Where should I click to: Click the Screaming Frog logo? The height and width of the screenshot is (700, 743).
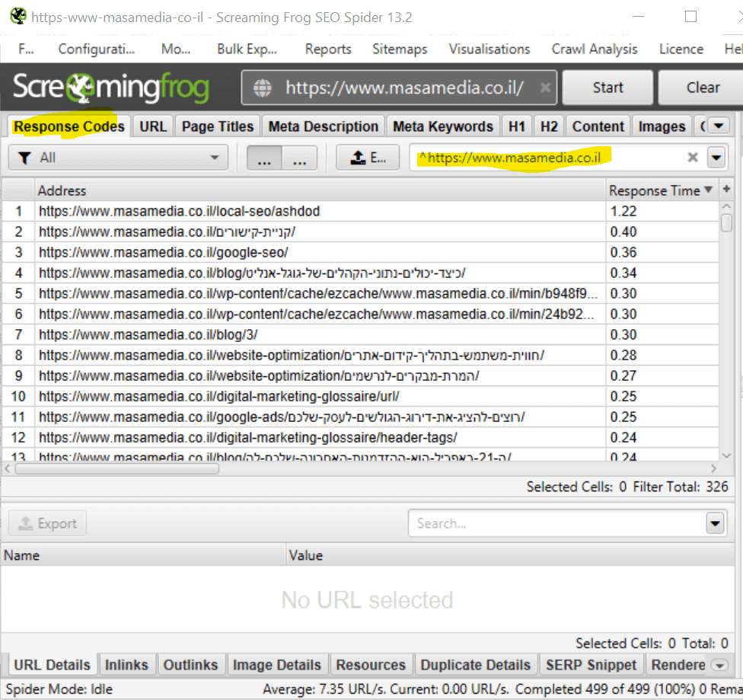(111, 88)
